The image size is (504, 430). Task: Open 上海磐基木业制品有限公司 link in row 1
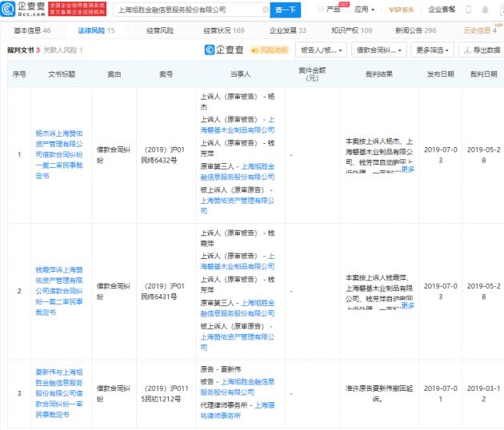pos(238,125)
